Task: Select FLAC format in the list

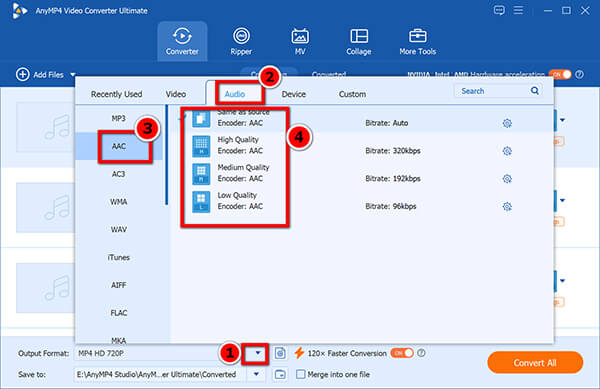Action: pos(119,313)
